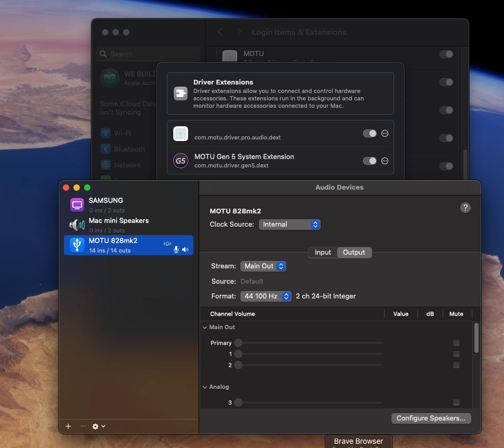Click the microphone input icon on MOTU 828mk2 row

[x=176, y=250]
